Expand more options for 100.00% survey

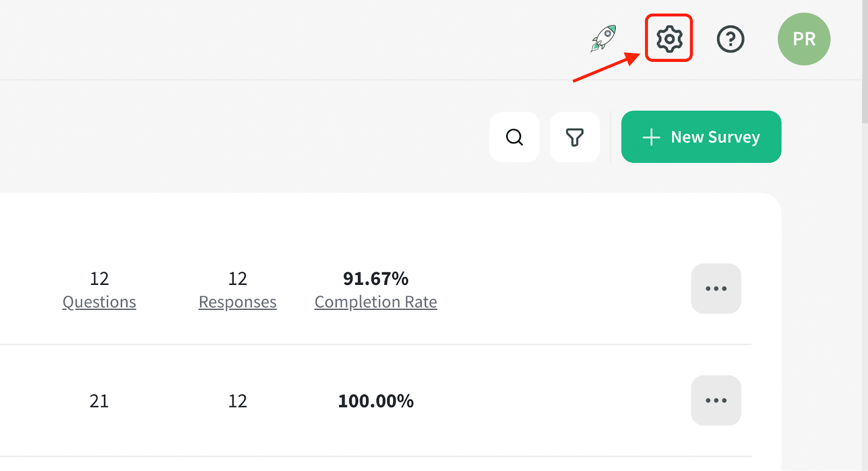[x=716, y=400]
